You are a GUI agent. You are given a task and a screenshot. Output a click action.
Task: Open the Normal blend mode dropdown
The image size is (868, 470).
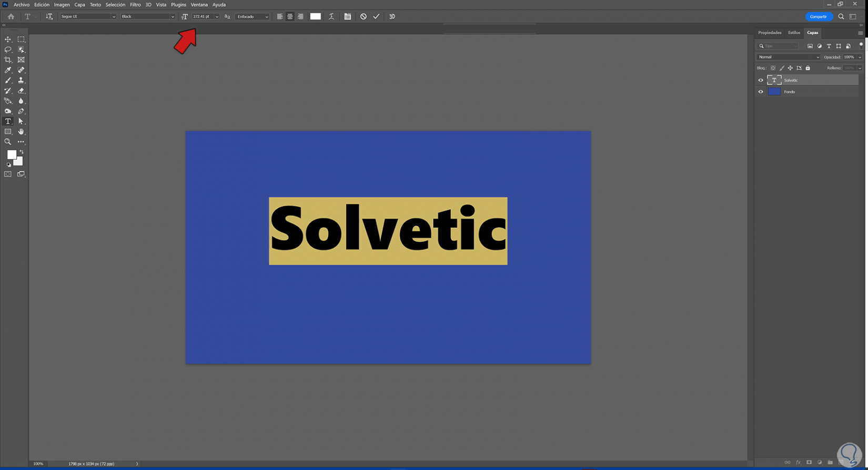pyautogui.click(x=789, y=57)
